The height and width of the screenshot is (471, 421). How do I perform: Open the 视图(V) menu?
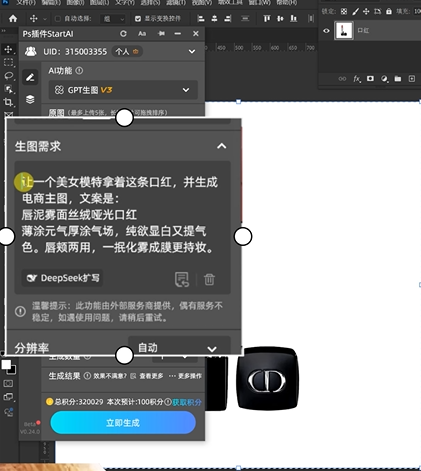202,2
